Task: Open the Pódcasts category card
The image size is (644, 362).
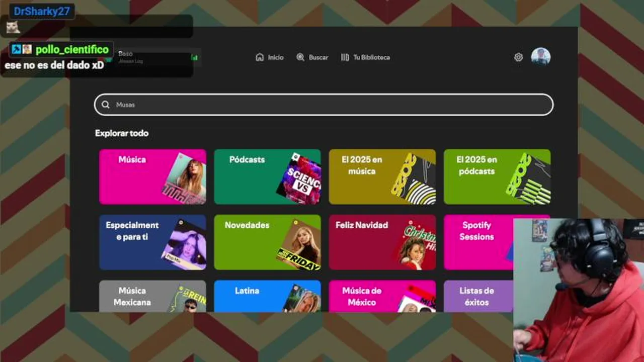Action: pos(268,176)
